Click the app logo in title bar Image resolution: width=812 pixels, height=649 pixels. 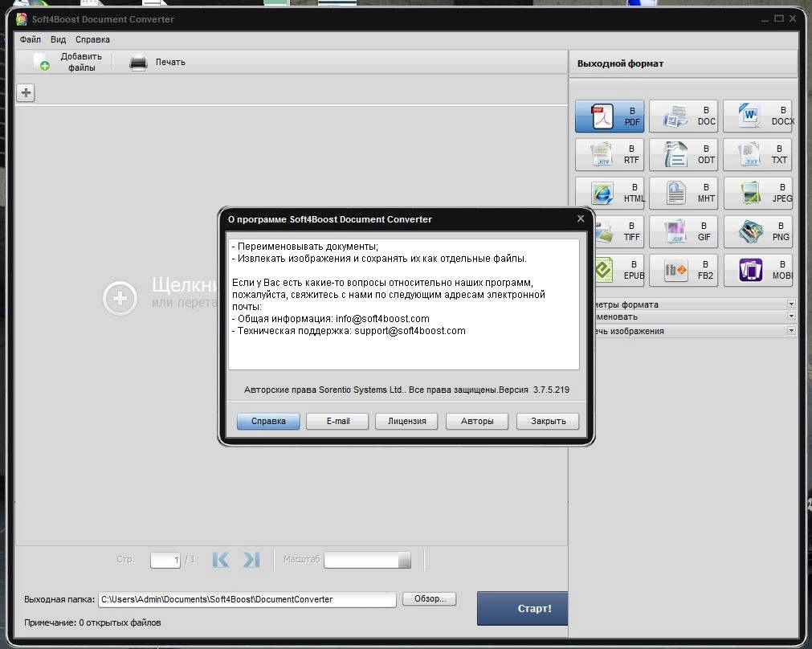(21, 19)
